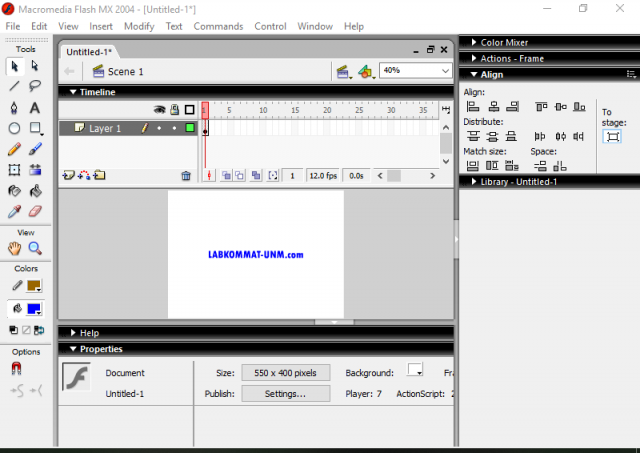This screenshot has height=453, width=640.
Task: Open the File menu
Action: [13, 27]
